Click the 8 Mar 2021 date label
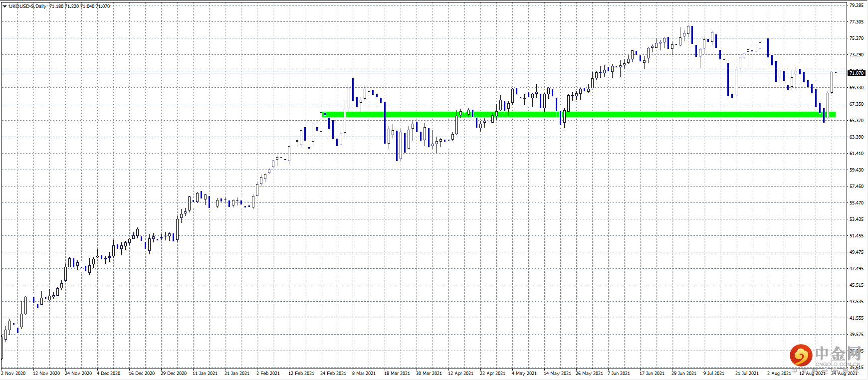Viewport: 868px width, 380px height. tap(364, 374)
